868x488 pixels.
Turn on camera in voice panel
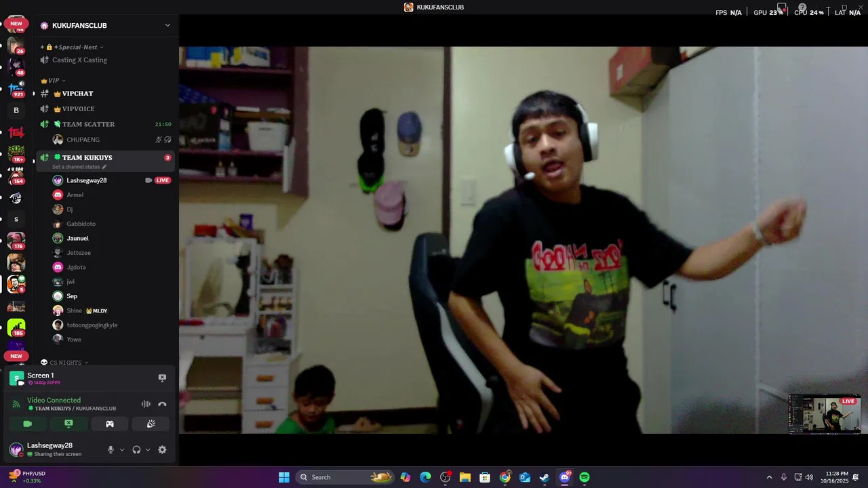pyautogui.click(x=28, y=424)
